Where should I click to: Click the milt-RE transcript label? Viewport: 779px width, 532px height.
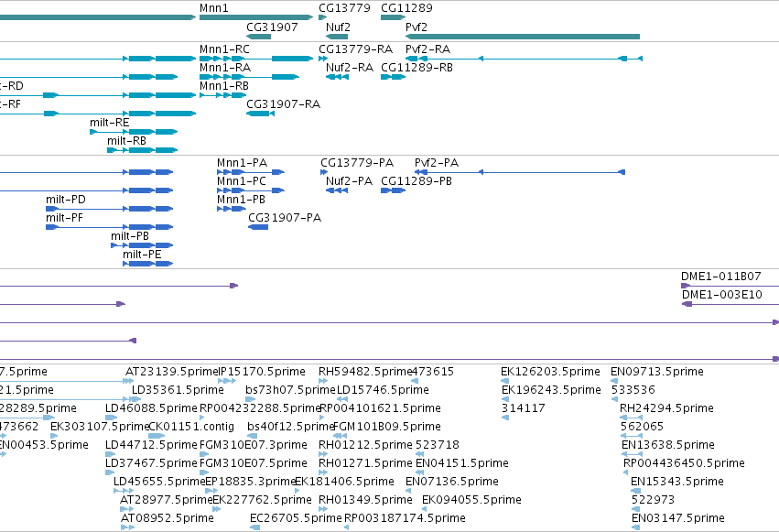tap(109, 123)
